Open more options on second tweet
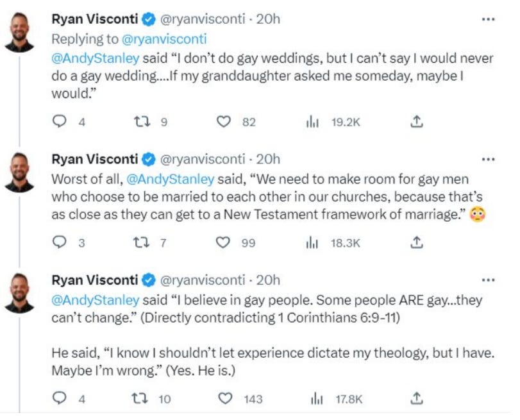Screen dimensions: 520x420 488,160
